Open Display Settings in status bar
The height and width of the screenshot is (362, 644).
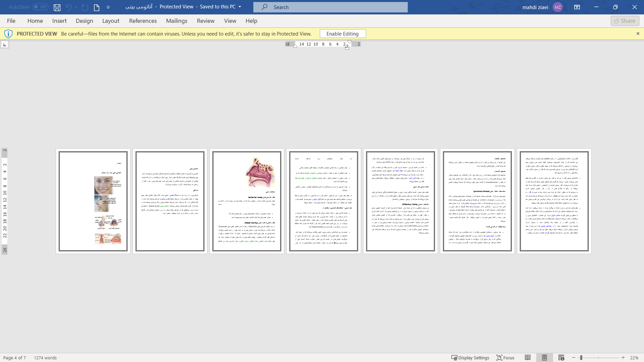470,358
